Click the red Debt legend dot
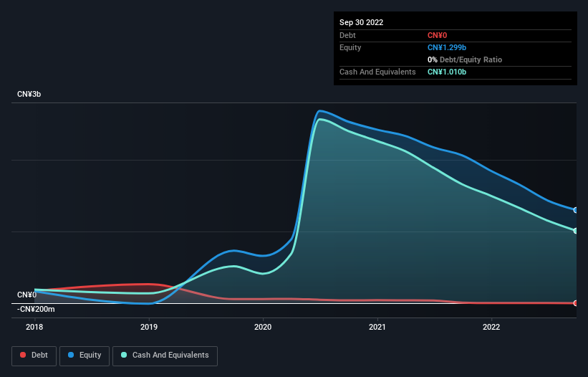The image size is (588, 377). 23,355
